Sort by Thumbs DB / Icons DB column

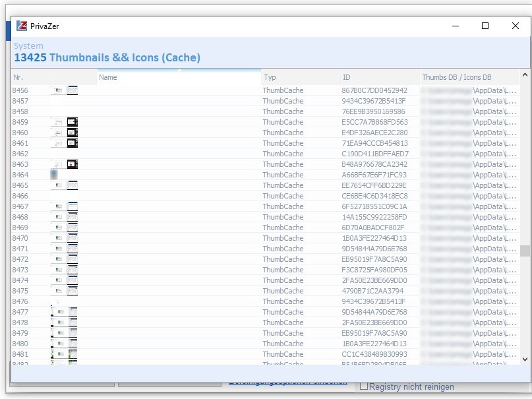(x=470, y=77)
